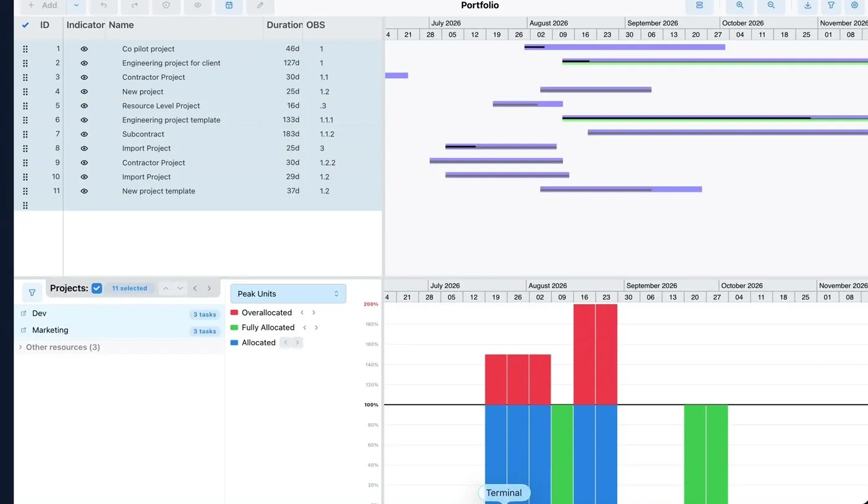This screenshot has height=504, width=868.
Task: Go to next Overallocated period
Action: pos(314,313)
